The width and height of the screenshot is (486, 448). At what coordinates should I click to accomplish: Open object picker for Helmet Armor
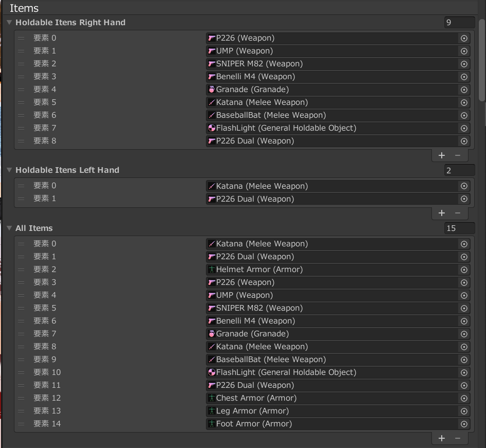pos(464,270)
